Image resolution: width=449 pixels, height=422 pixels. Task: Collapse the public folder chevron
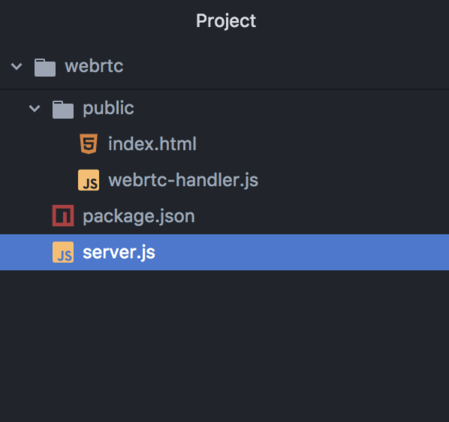click(x=34, y=108)
